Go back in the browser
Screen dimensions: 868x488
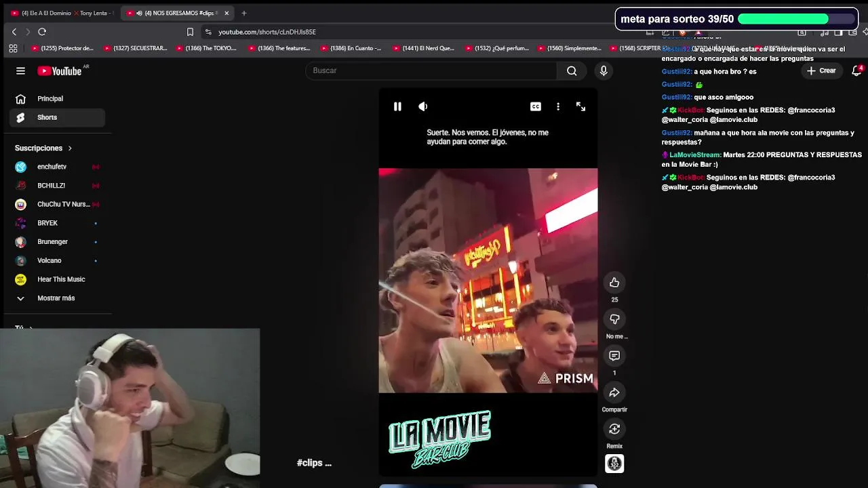(x=14, y=32)
